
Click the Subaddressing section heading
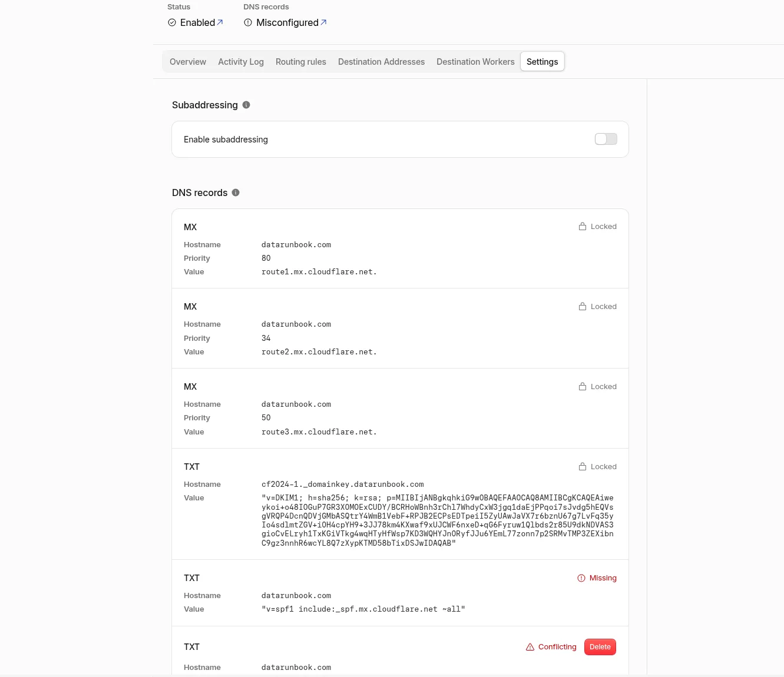tap(205, 105)
